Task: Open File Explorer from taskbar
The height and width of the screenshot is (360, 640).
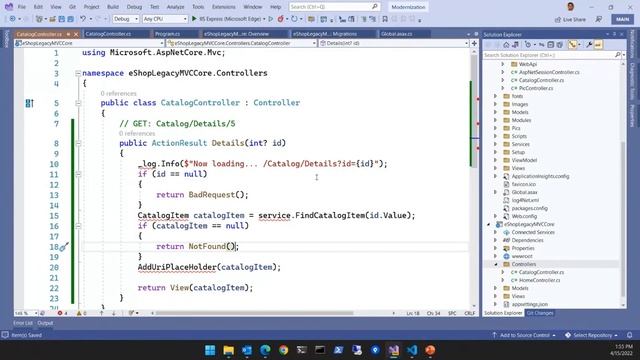Action: click(x=229, y=350)
